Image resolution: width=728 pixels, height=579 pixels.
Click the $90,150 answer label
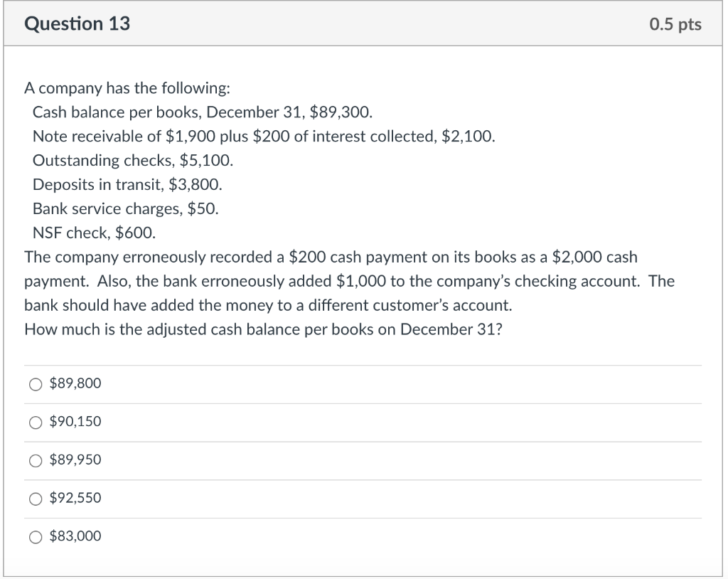(x=75, y=422)
